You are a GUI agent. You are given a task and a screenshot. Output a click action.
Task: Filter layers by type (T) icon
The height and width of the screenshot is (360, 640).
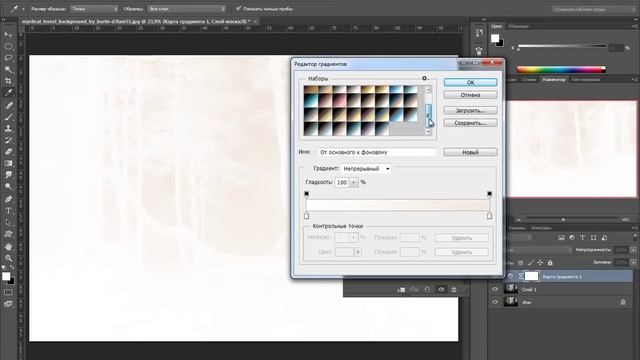[582, 238]
